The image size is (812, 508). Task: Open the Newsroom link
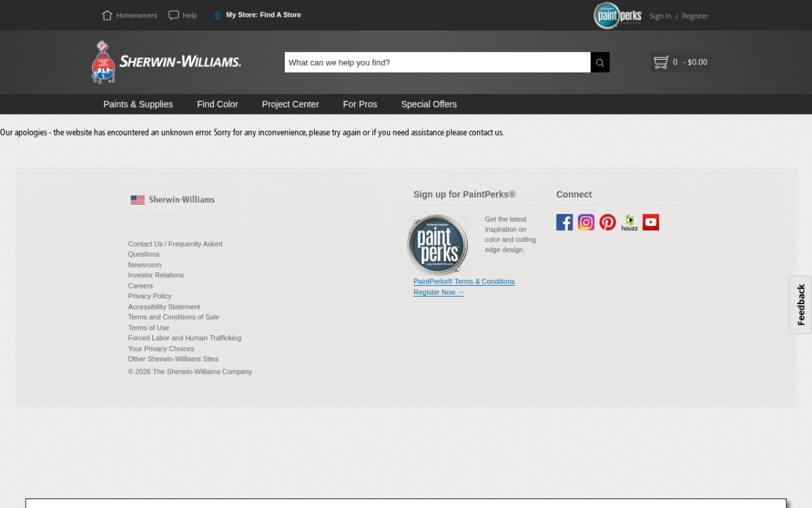coord(145,265)
